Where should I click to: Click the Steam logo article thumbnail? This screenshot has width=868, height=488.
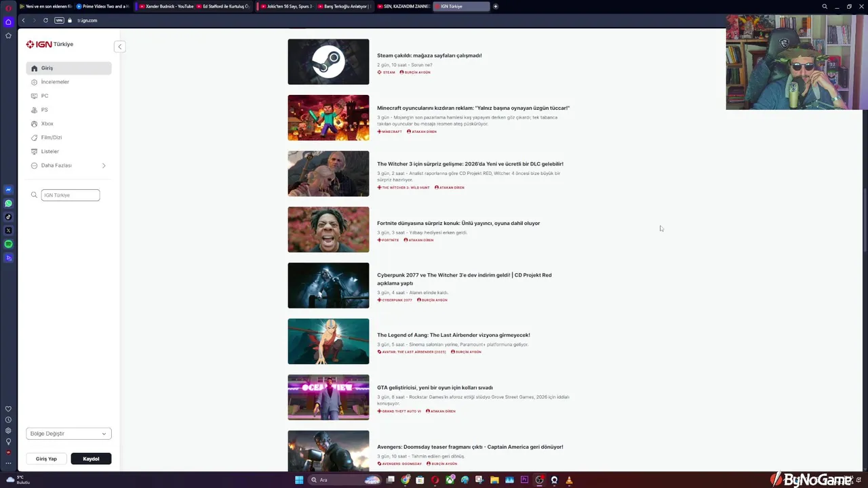[x=328, y=62]
